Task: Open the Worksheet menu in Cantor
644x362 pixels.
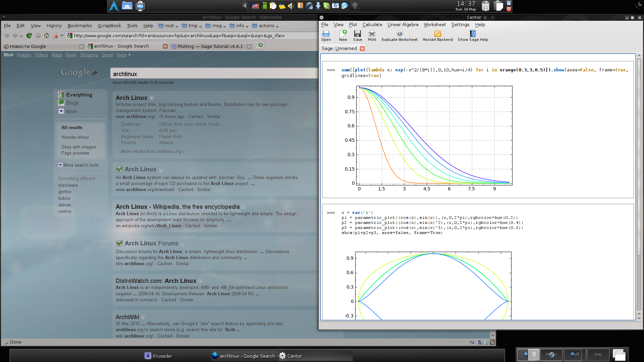Action: tap(435, 25)
